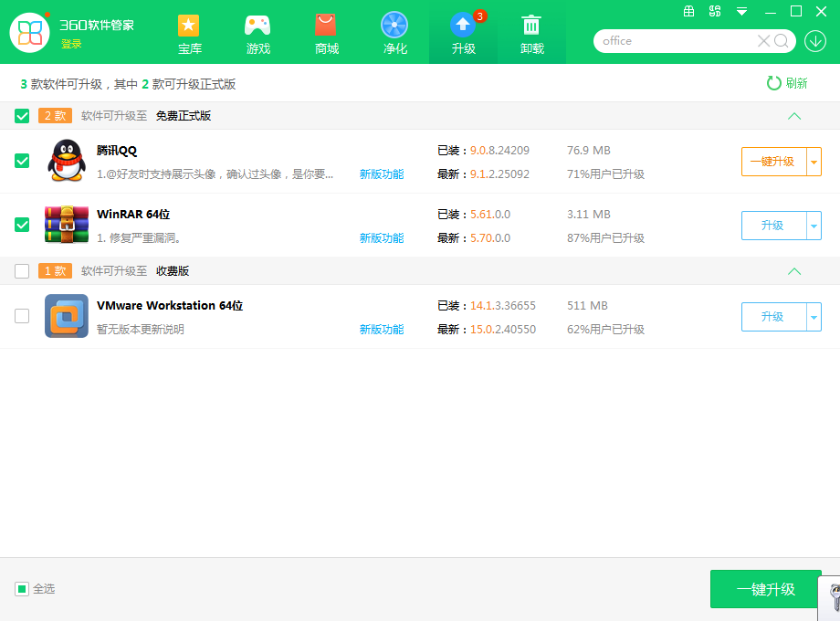Click the WinRAR 64位 software name
Image resolution: width=840 pixels, height=621 pixels.
tap(133, 215)
